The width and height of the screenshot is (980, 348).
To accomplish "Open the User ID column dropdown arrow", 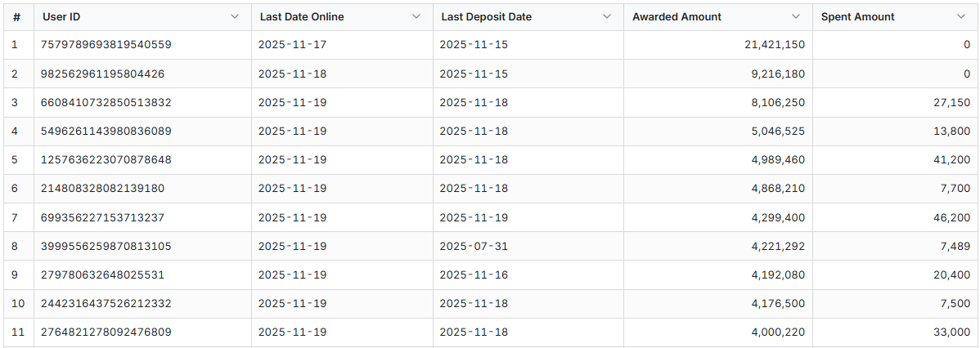I will pyautogui.click(x=235, y=16).
